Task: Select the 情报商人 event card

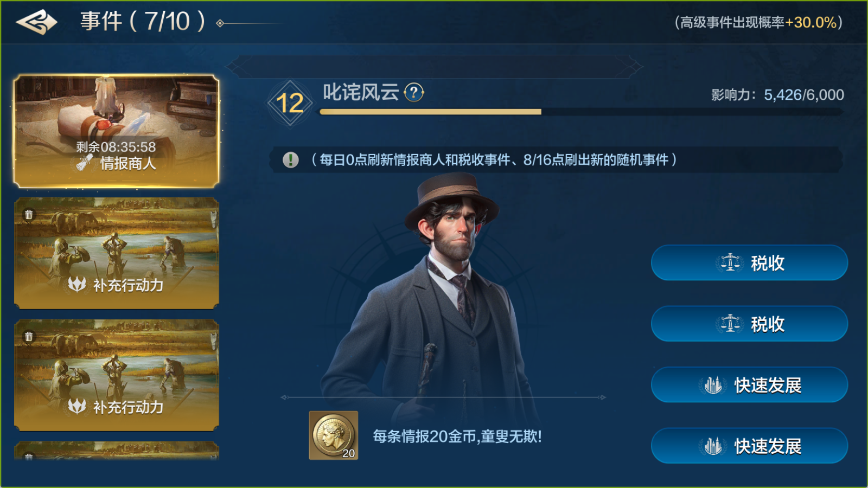Action: tap(116, 131)
